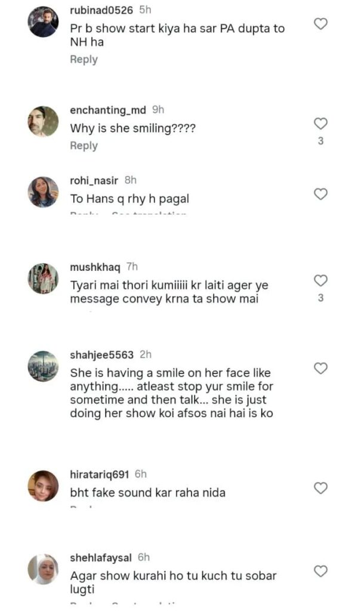Open shehlafaysal's profile from username

[x=100, y=557]
